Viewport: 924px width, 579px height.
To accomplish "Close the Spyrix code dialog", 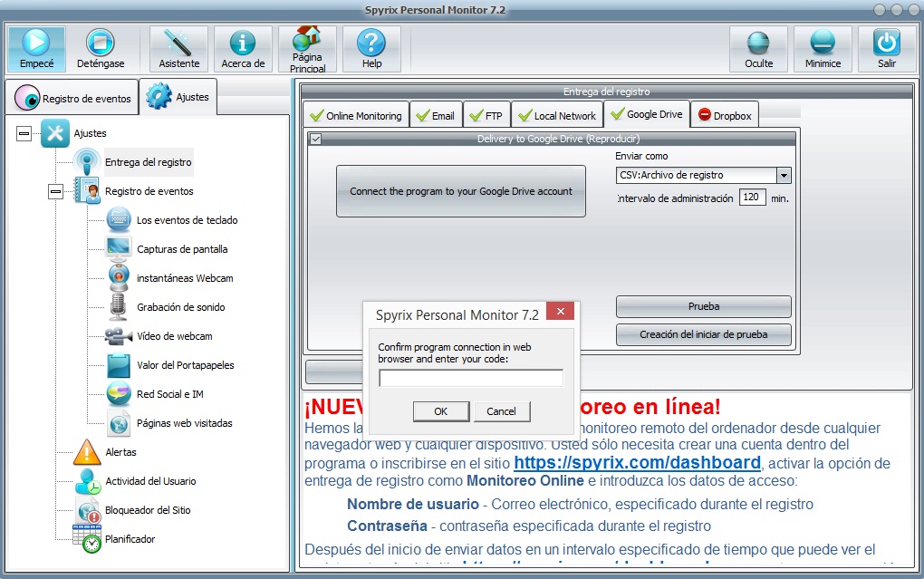I will click(560, 312).
